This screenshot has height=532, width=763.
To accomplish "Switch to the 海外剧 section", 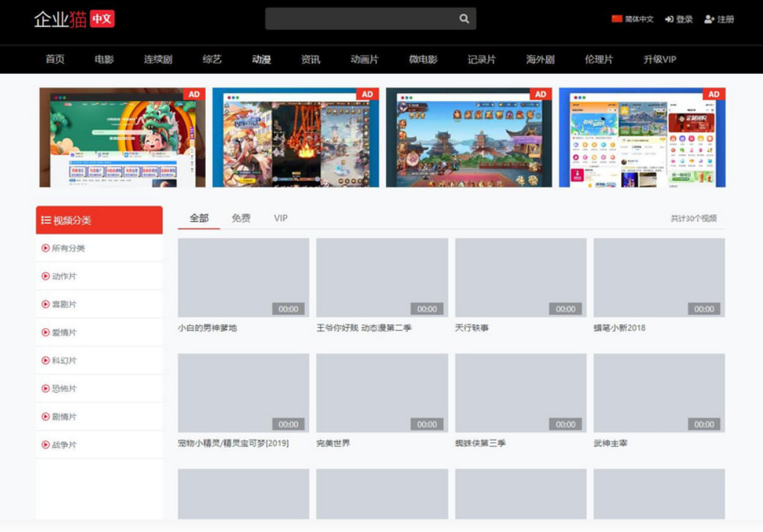I will (540, 59).
